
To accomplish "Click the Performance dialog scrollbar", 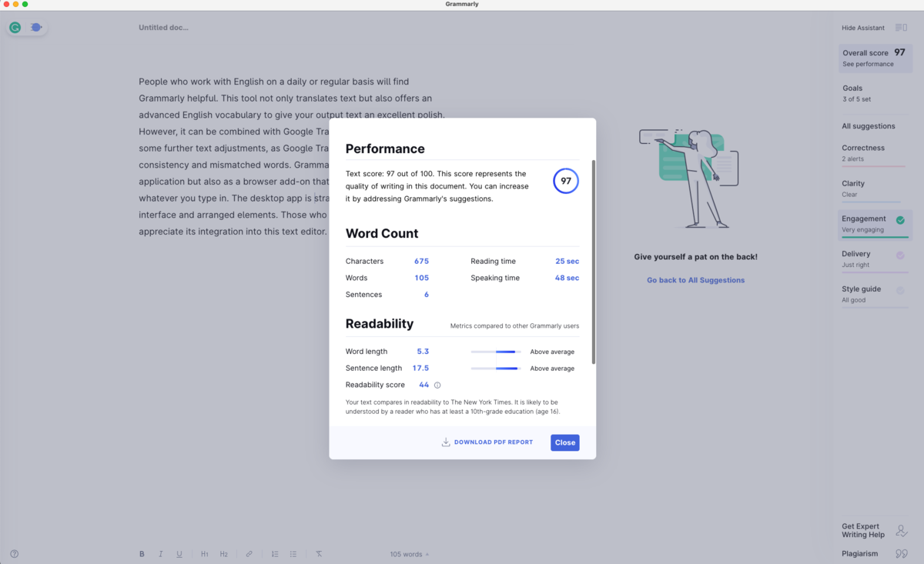I will pyautogui.click(x=593, y=262).
